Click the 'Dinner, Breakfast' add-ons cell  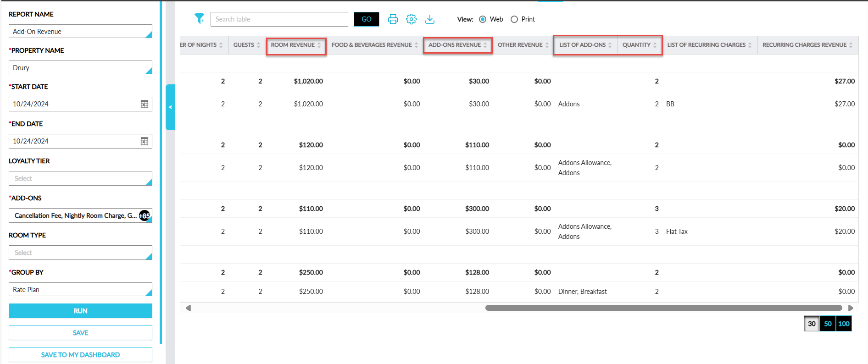(582, 292)
